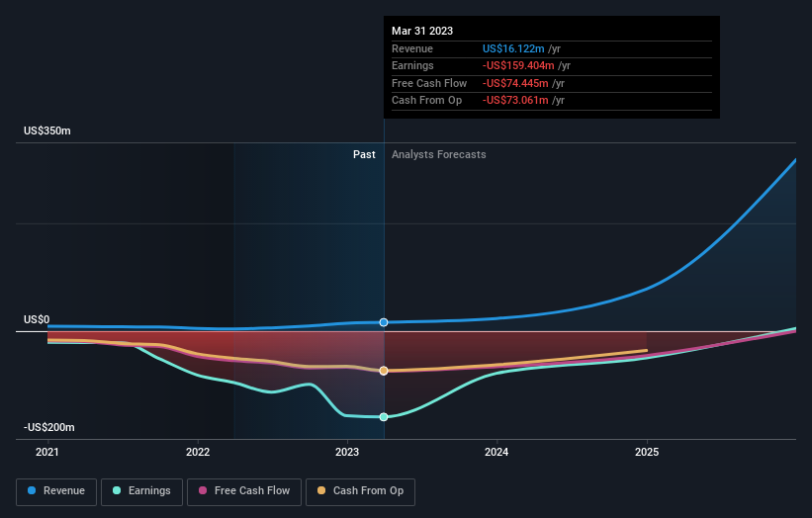
Task: Click the revenue value US$16.122m
Action: pos(513,48)
